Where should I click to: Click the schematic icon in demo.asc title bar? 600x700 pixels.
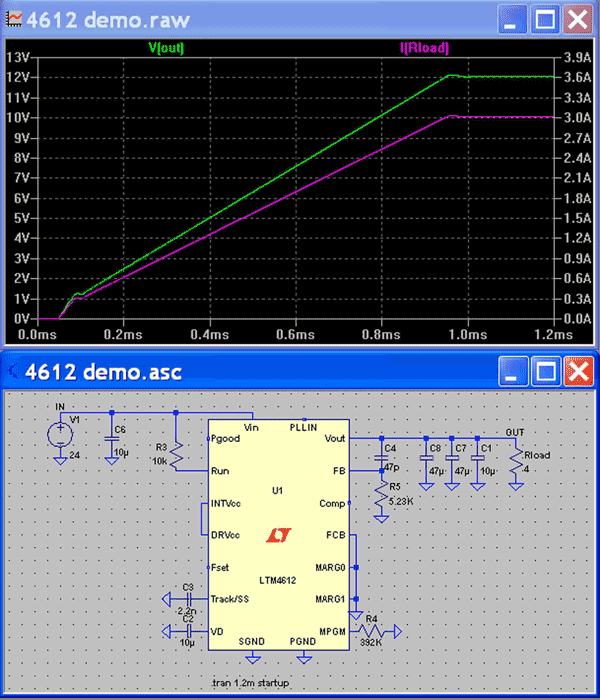click(x=13, y=371)
